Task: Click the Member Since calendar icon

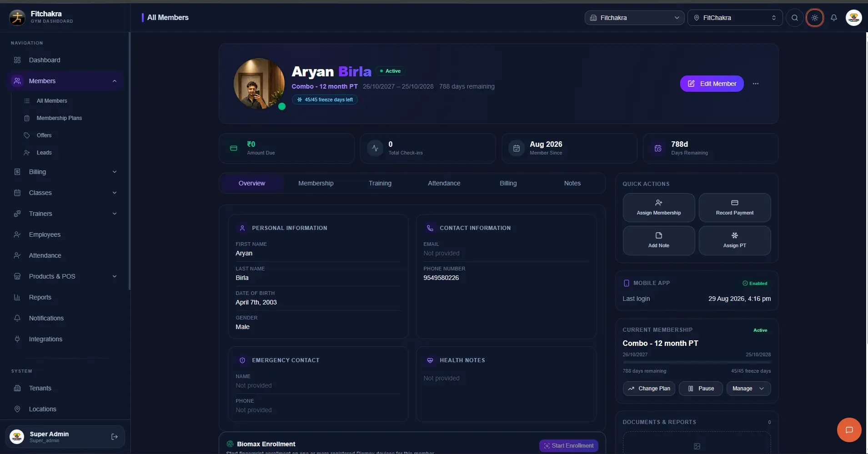Action: [517, 148]
